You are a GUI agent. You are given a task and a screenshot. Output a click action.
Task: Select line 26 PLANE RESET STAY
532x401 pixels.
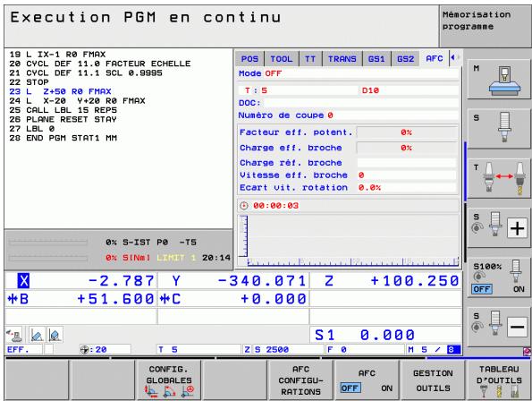pyautogui.click(x=63, y=119)
